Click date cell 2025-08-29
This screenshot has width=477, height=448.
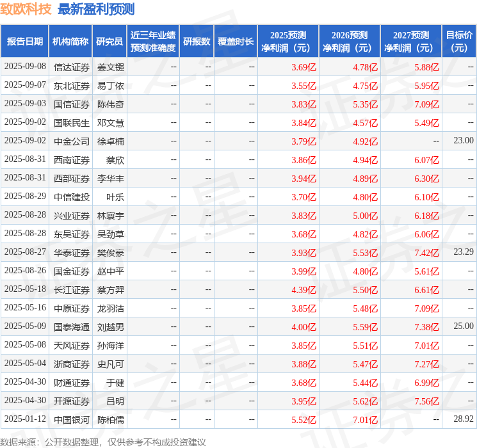[x=25, y=196]
